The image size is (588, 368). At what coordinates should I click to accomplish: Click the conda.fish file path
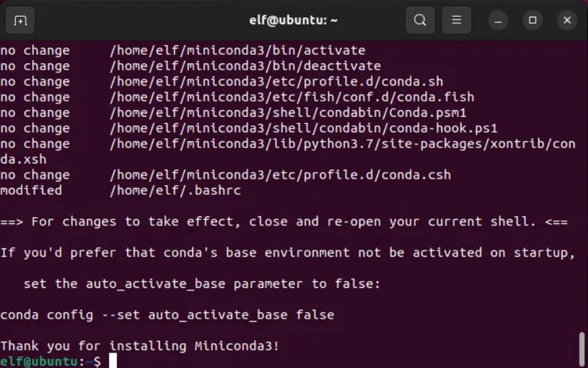(292, 97)
